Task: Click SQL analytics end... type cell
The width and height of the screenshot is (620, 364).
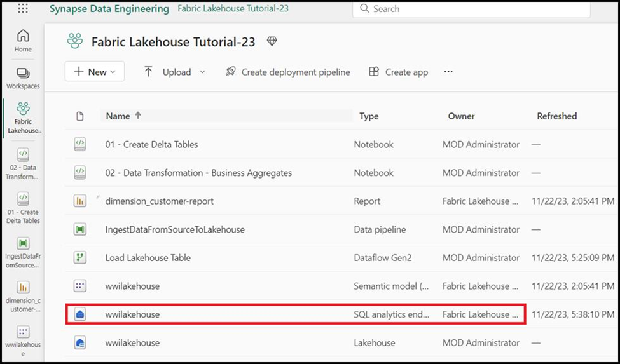Action: [x=392, y=314]
